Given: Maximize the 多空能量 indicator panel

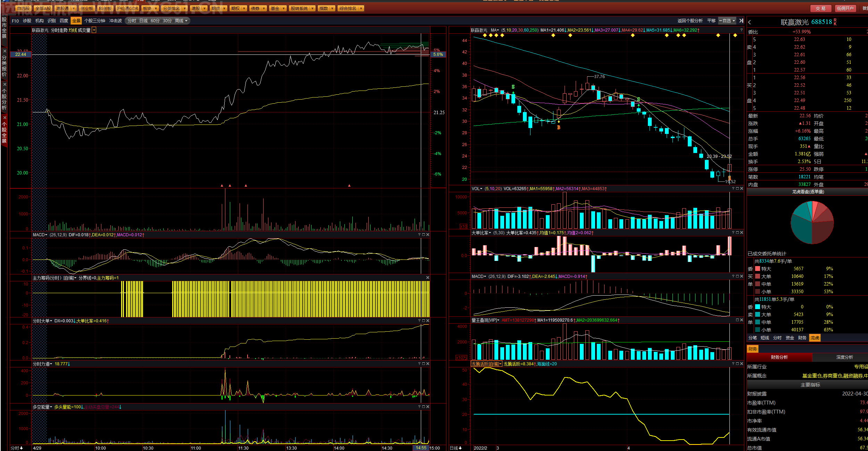Looking at the screenshot, I should click(x=423, y=407).
